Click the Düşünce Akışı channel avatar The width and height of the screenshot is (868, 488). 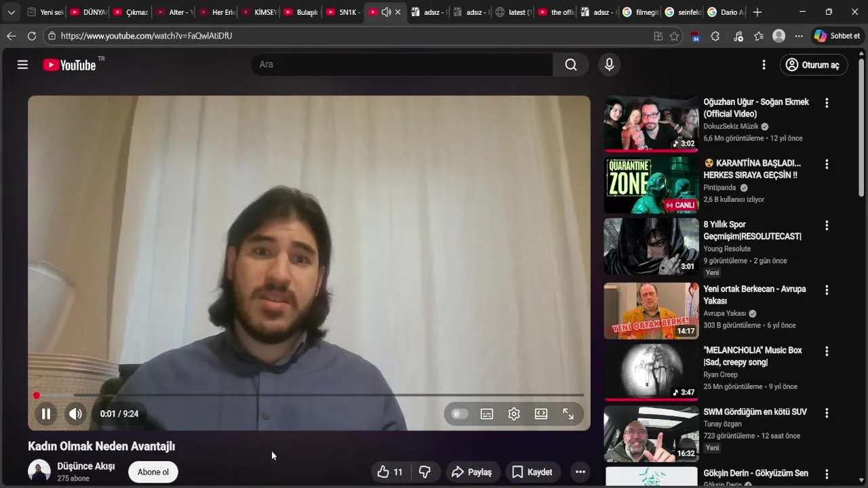click(39, 471)
